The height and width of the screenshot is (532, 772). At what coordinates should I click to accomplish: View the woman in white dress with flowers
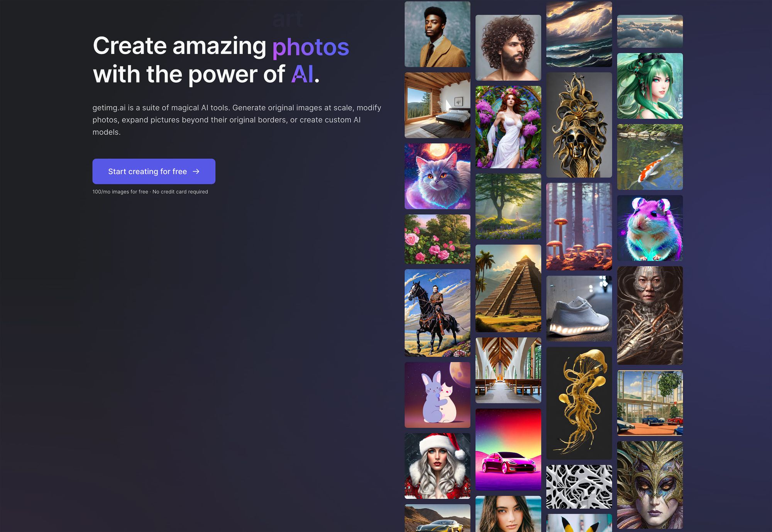click(x=508, y=127)
